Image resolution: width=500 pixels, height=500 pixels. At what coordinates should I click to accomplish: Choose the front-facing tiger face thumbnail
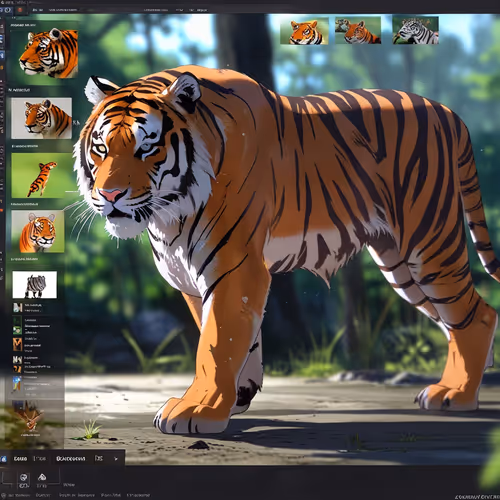coord(38,231)
